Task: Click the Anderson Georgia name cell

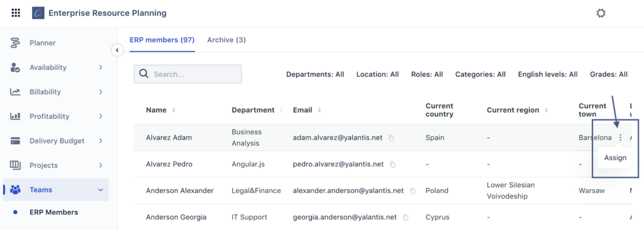Action: point(176,217)
